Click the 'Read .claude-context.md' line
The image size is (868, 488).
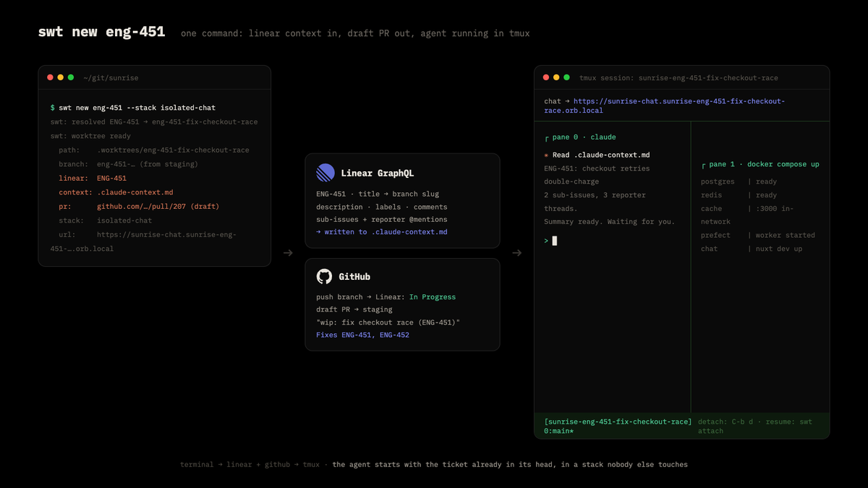(x=601, y=155)
